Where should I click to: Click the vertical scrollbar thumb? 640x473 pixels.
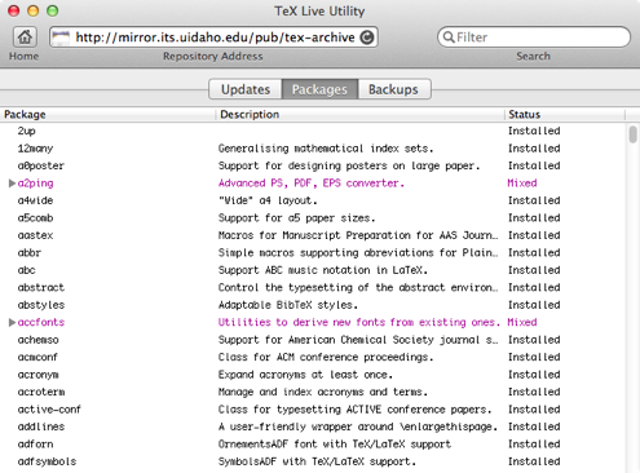(633, 135)
